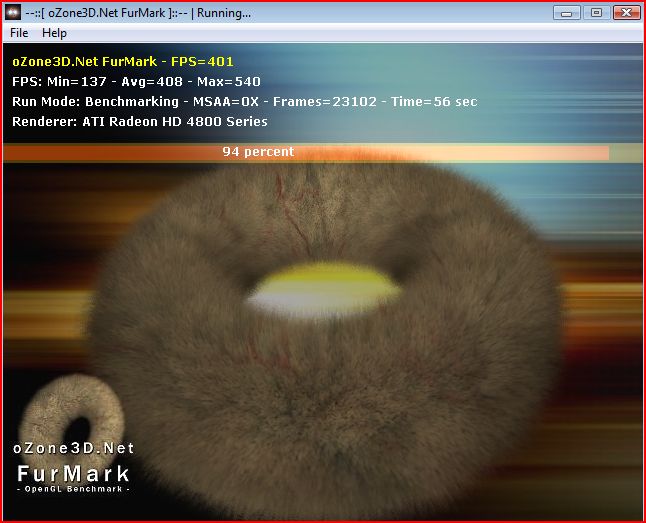Click the 'FPS: Min=137 - Avg=408 - Max=540' line
This screenshot has height=523, width=646.
[136, 82]
